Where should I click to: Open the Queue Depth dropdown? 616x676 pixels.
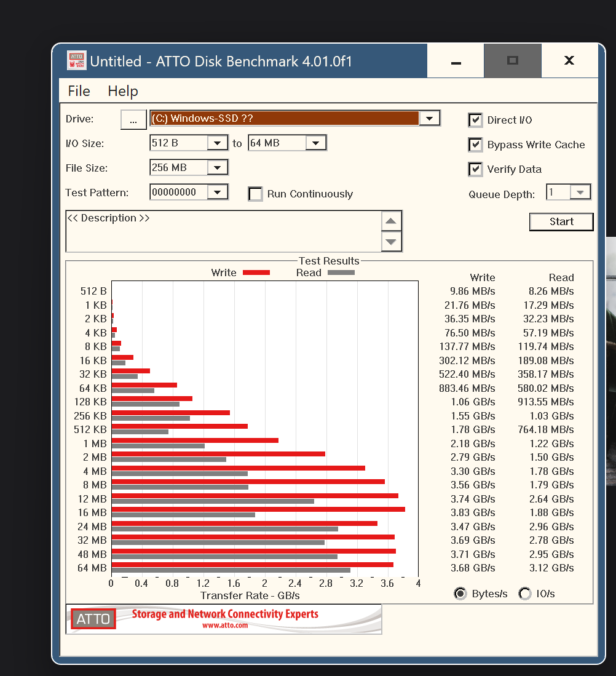click(x=580, y=192)
